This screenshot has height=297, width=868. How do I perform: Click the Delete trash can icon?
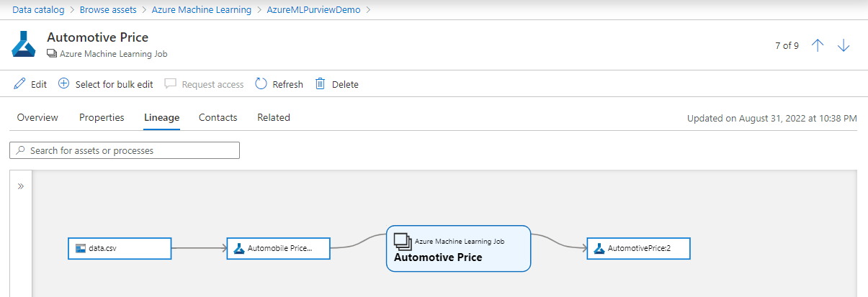pyautogui.click(x=321, y=84)
